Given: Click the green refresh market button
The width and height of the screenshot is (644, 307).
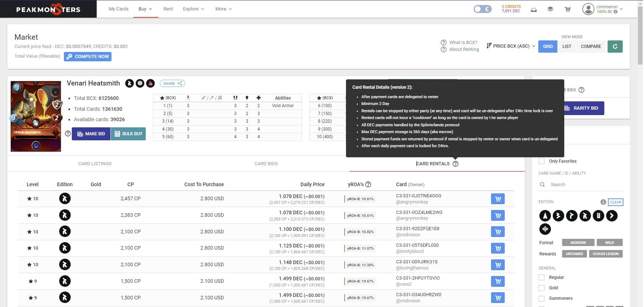Looking at the screenshot, I should tap(615, 47).
